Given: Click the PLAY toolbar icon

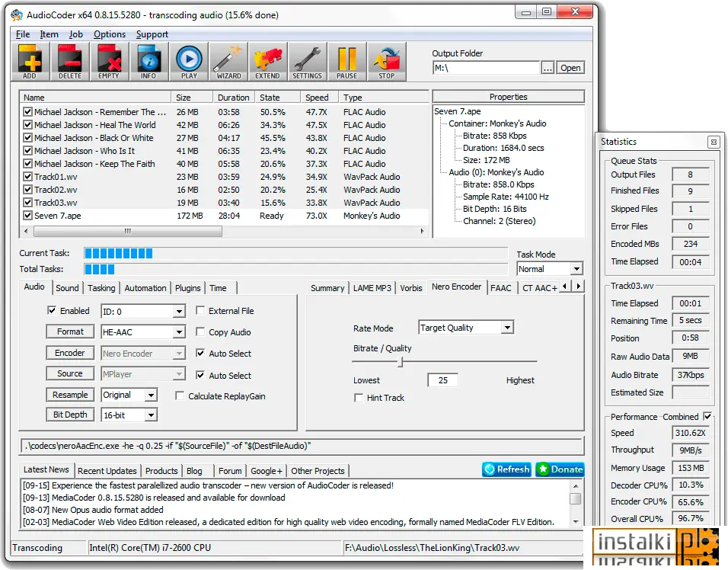Looking at the screenshot, I should click(x=189, y=62).
